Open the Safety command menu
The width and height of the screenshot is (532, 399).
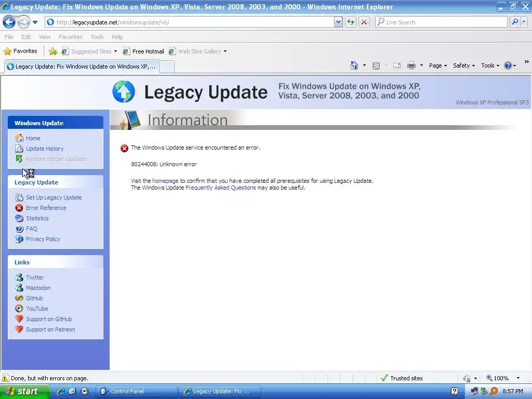pos(464,65)
